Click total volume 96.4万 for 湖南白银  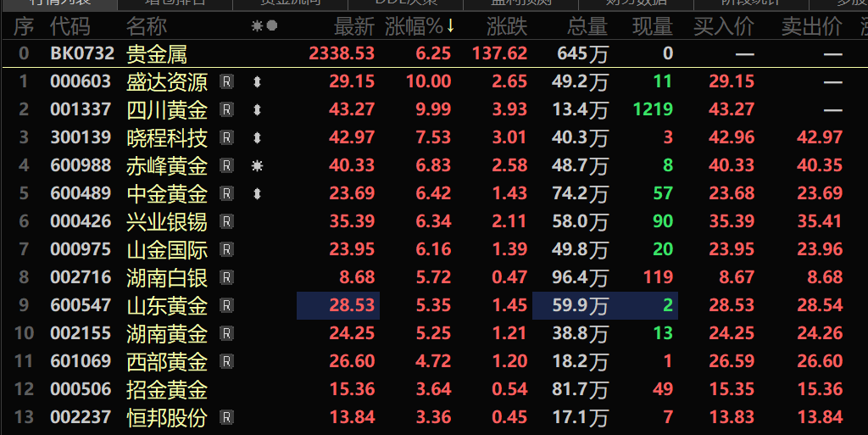point(580,277)
